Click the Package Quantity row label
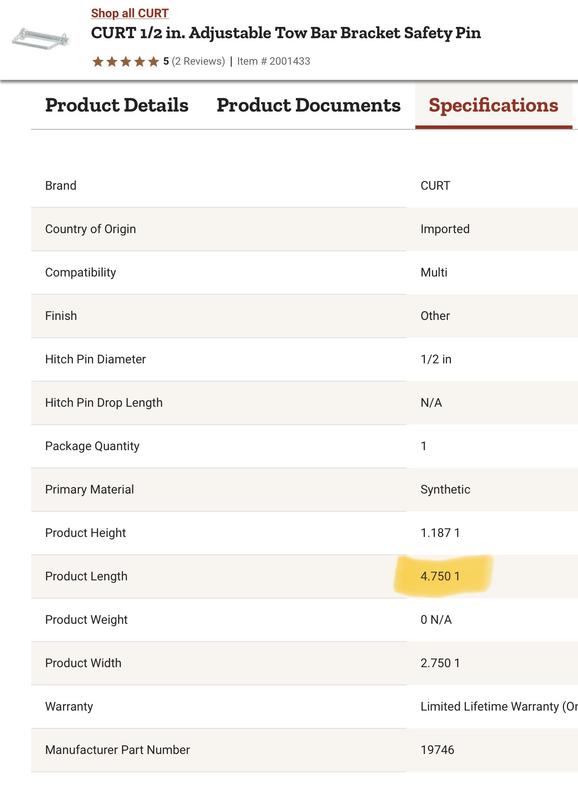Screen dimensions: 578x800 tap(92, 446)
